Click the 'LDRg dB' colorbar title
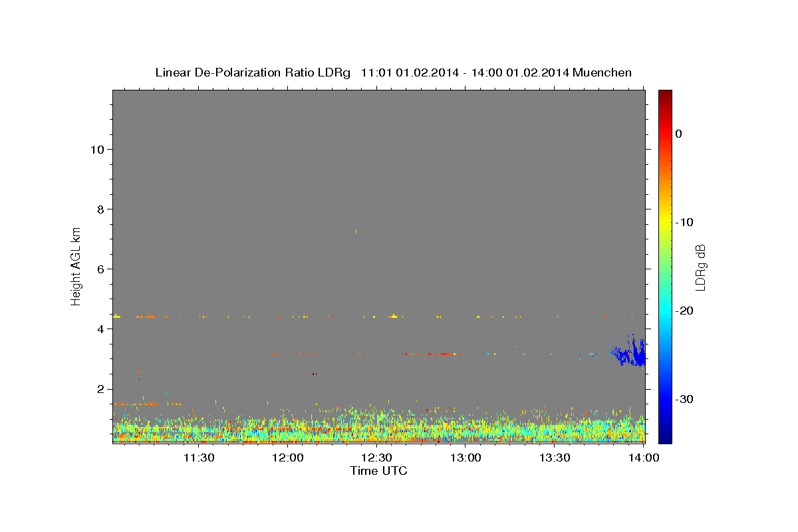 tap(700, 267)
